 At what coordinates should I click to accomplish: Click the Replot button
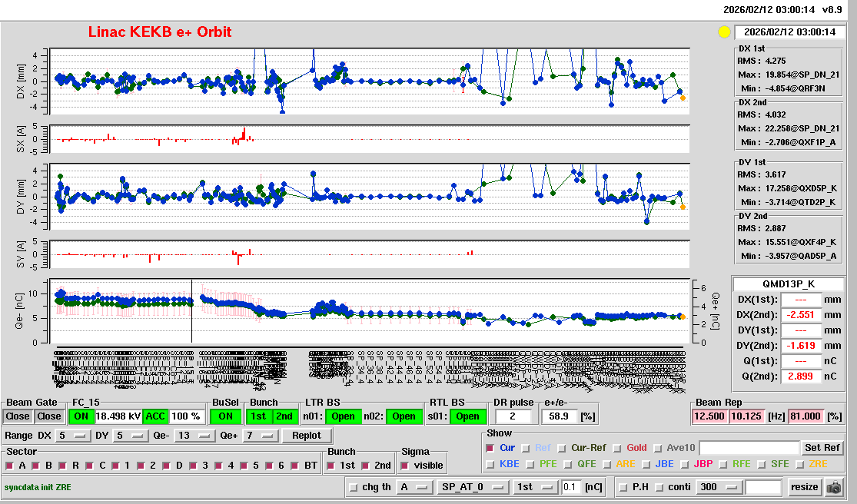click(307, 436)
